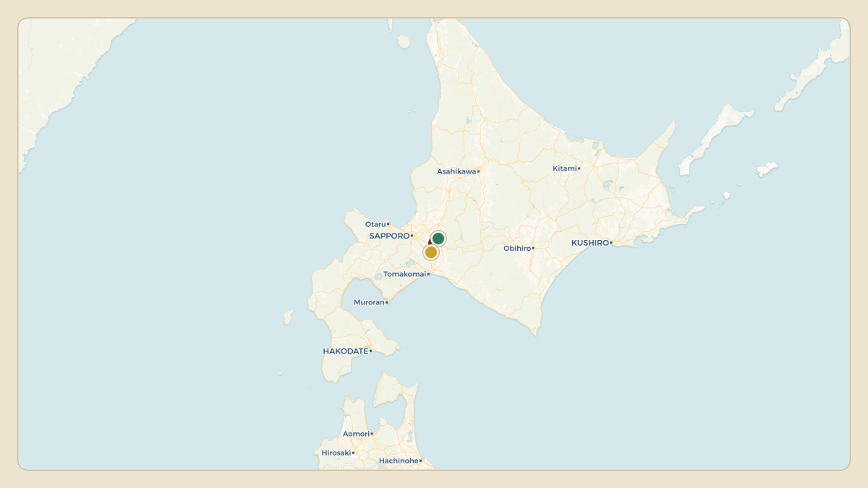Click the Kitami city label

565,168
